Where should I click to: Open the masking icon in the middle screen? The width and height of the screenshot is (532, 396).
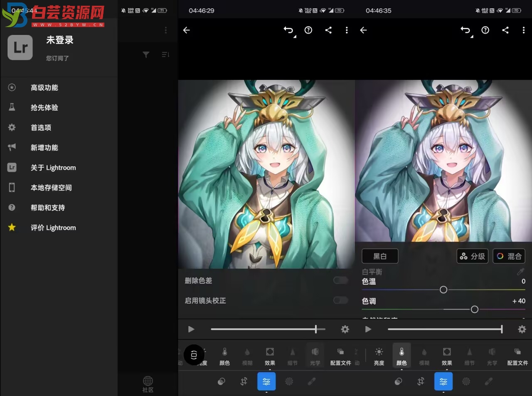(289, 381)
